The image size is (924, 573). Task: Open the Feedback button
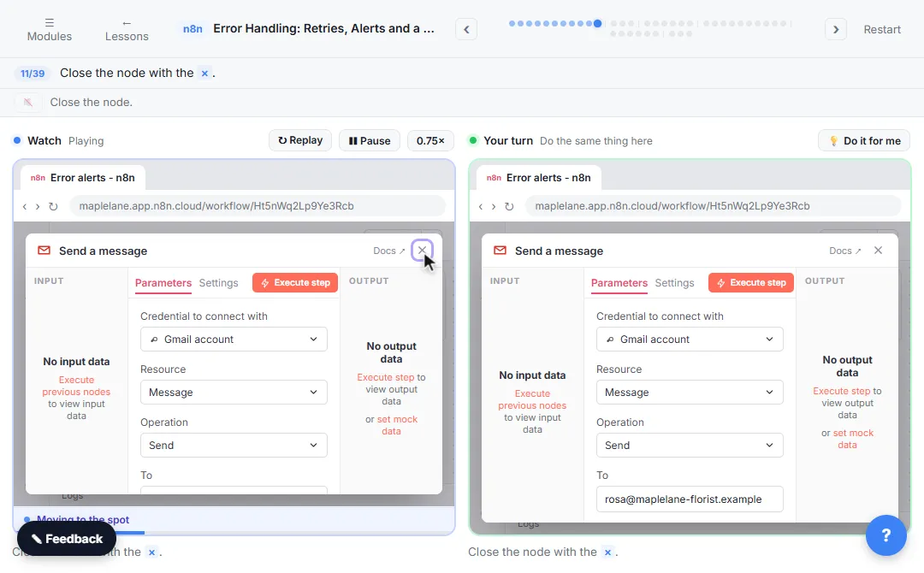click(x=67, y=539)
